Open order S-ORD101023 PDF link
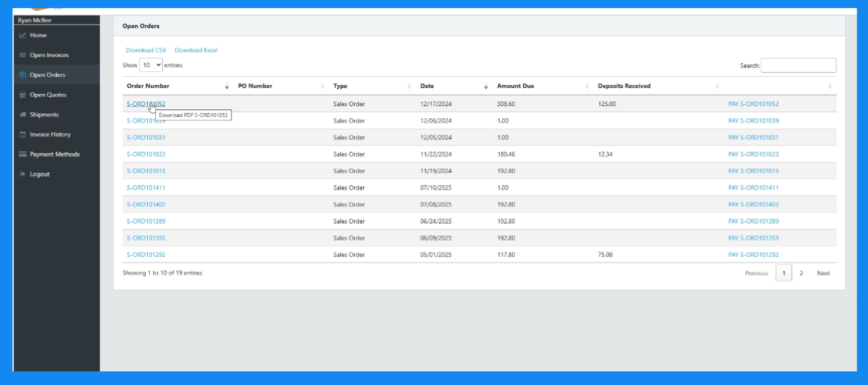 tap(146, 154)
